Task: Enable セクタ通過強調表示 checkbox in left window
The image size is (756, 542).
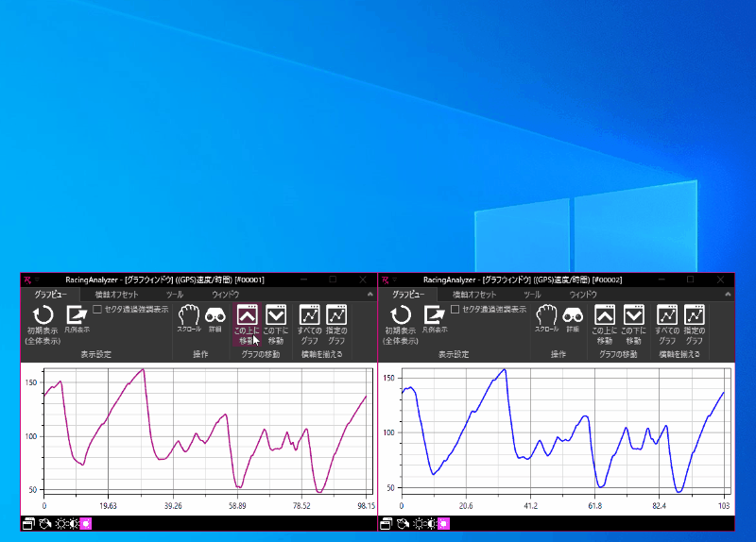Action: tap(98, 309)
